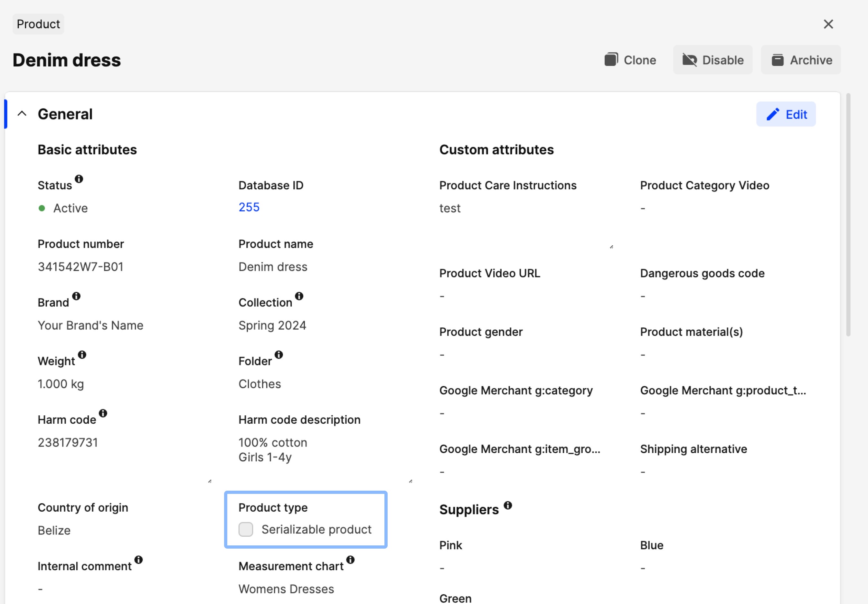Click the vertical scrollbar on the right

click(848, 214)
